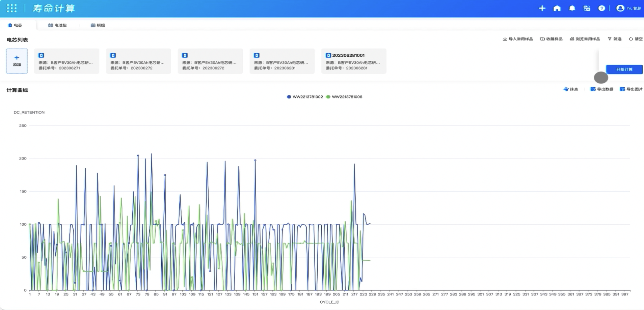Click 导出图片 to export the image

pos(631,89)
